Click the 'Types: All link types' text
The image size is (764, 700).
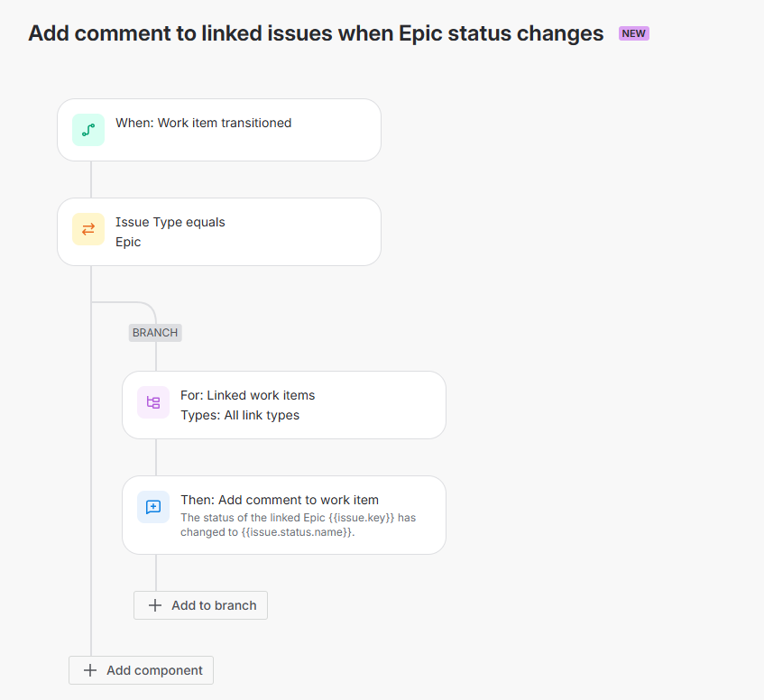coord(240,415)
